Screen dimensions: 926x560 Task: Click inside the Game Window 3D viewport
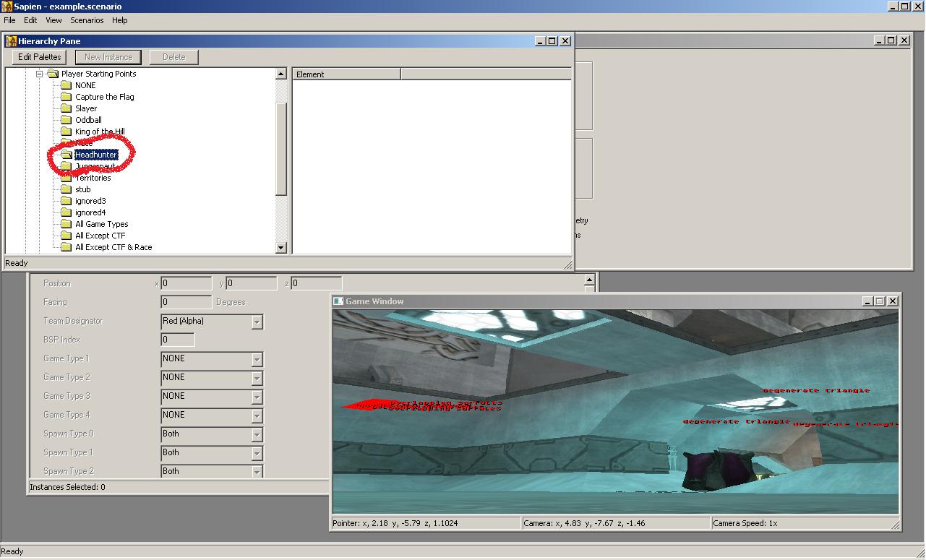coord(615,412)
